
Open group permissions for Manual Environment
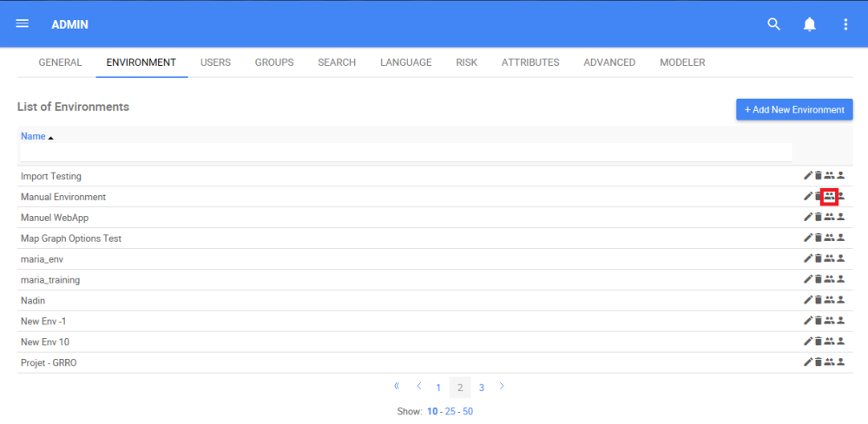(829, 196)
